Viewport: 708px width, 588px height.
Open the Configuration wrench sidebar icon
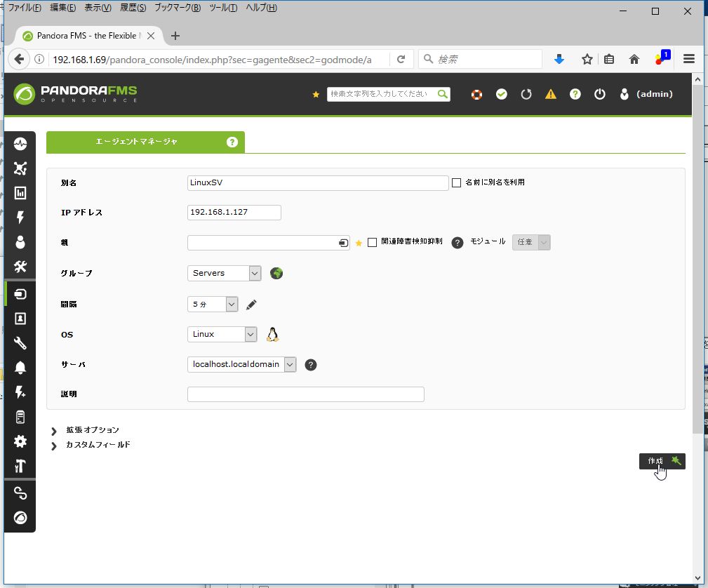[x=20, y=343]
